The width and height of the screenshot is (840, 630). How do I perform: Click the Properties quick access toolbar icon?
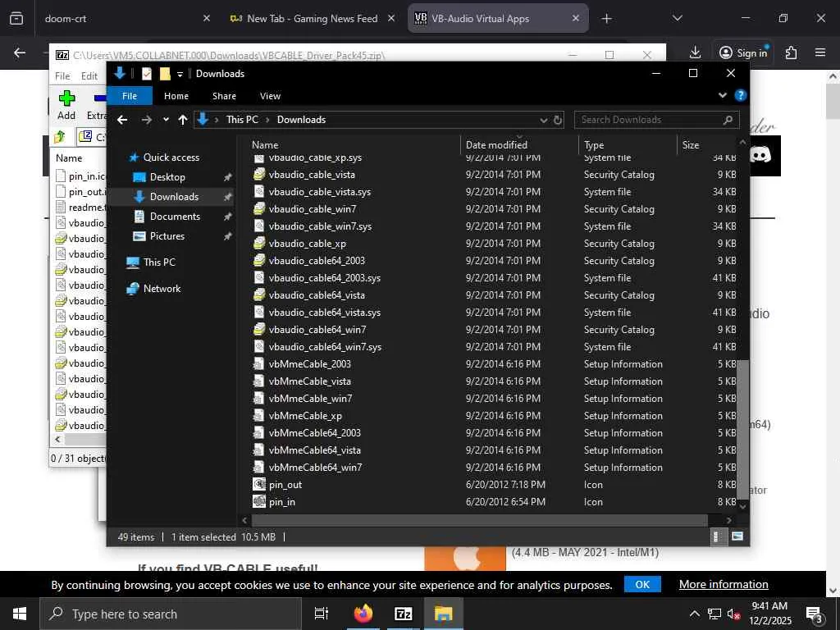point(146,73)
